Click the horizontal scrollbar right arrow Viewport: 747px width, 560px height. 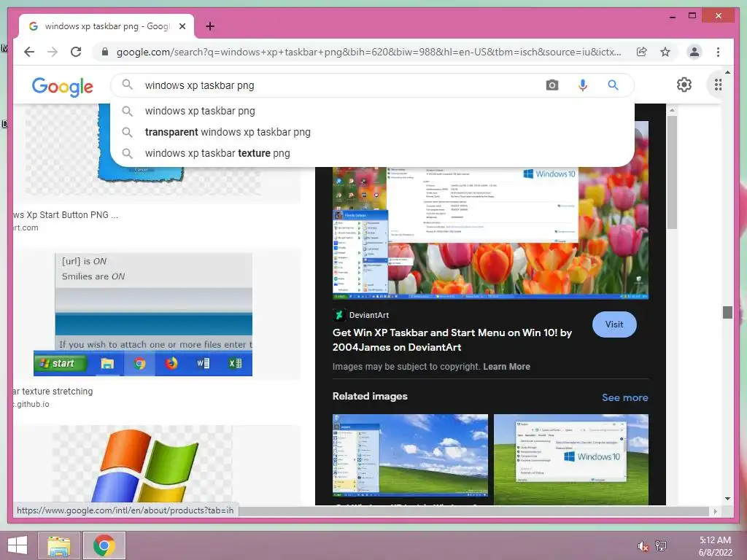click(715, 511)
